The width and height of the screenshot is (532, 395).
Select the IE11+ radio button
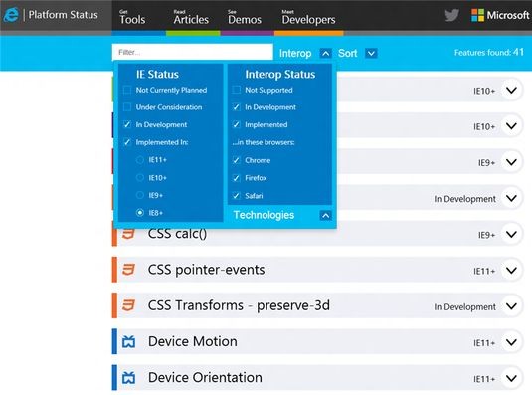point(140,160)
